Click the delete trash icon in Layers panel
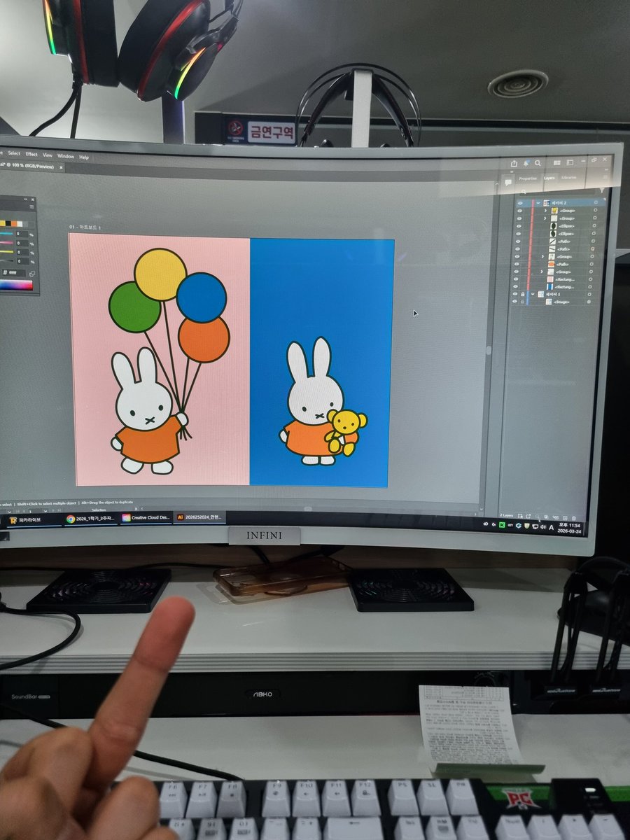This screenshot has height=840, width=630. coord(573,518)
